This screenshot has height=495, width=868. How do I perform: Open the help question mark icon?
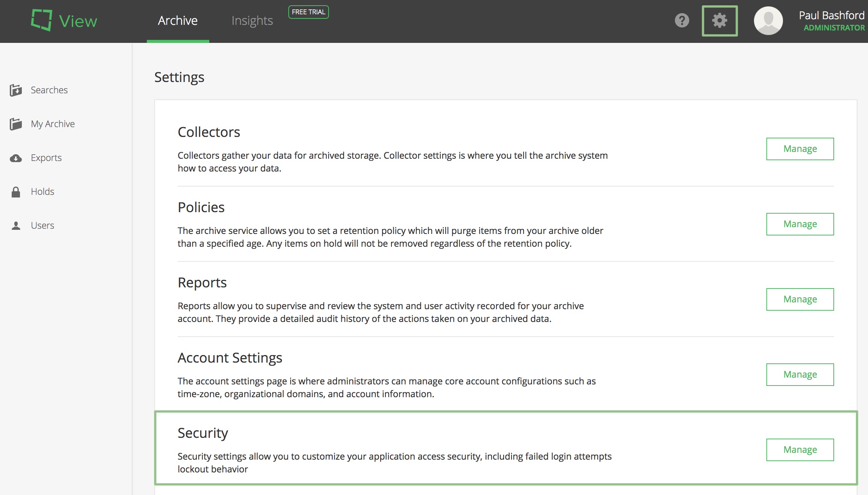pos(682,20)
